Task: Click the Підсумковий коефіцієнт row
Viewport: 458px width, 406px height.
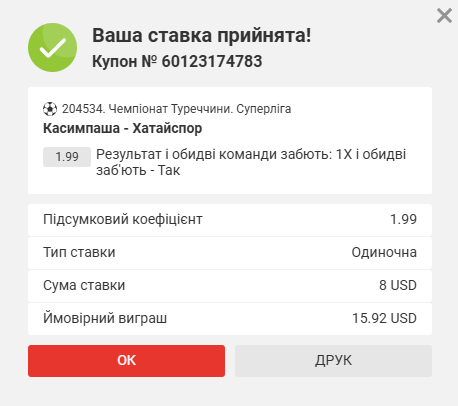Action: [x=230, y=220]
